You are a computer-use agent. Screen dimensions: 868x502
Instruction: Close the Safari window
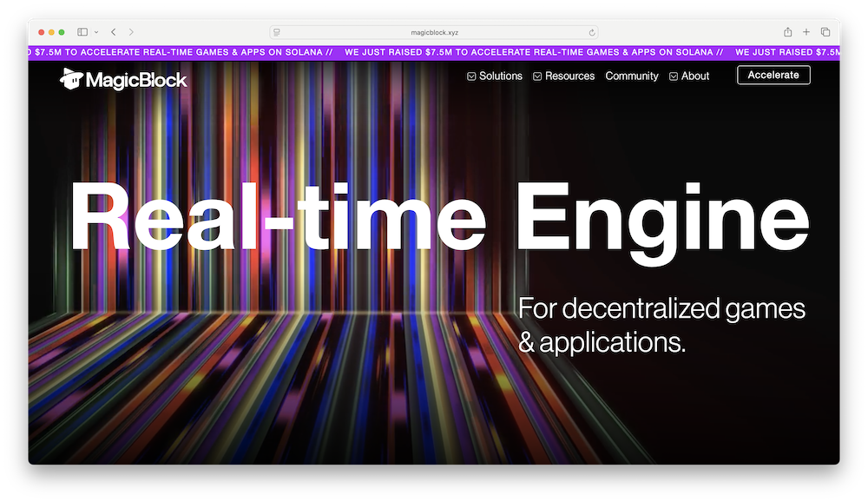click(41, 32)
